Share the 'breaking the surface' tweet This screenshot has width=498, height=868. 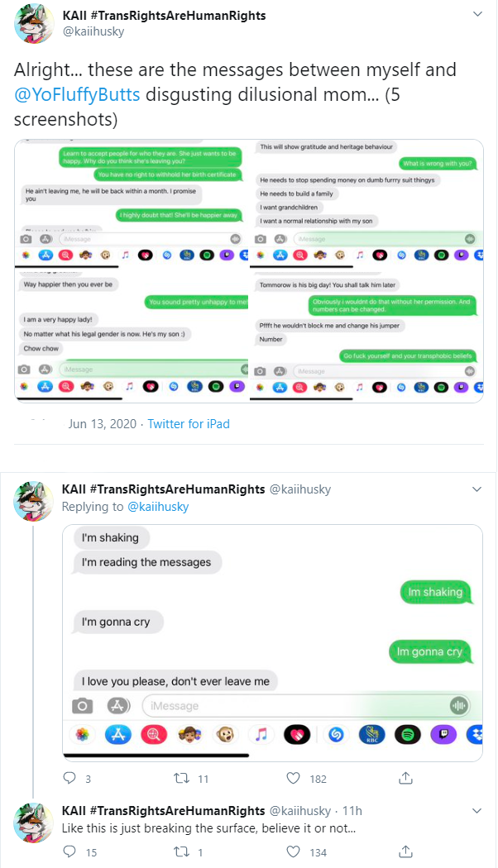[405, 851]
